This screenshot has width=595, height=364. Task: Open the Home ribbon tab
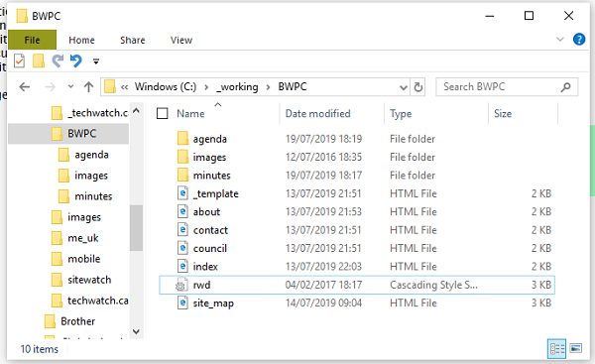[x=81, y=40]
